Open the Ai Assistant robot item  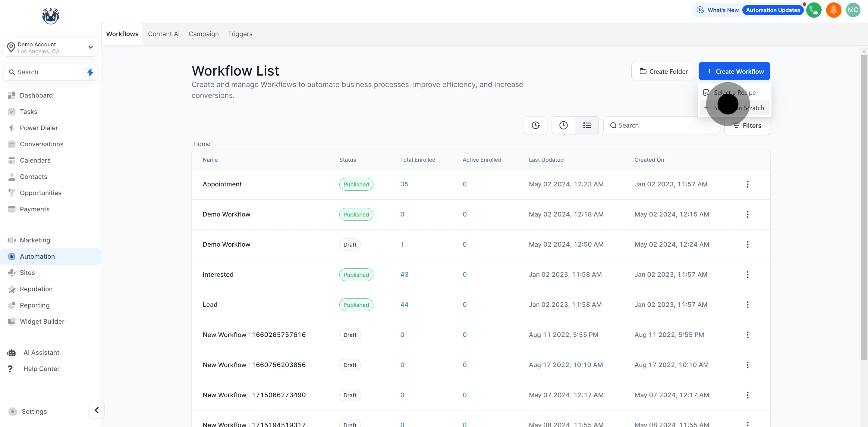tap(41, 353)
